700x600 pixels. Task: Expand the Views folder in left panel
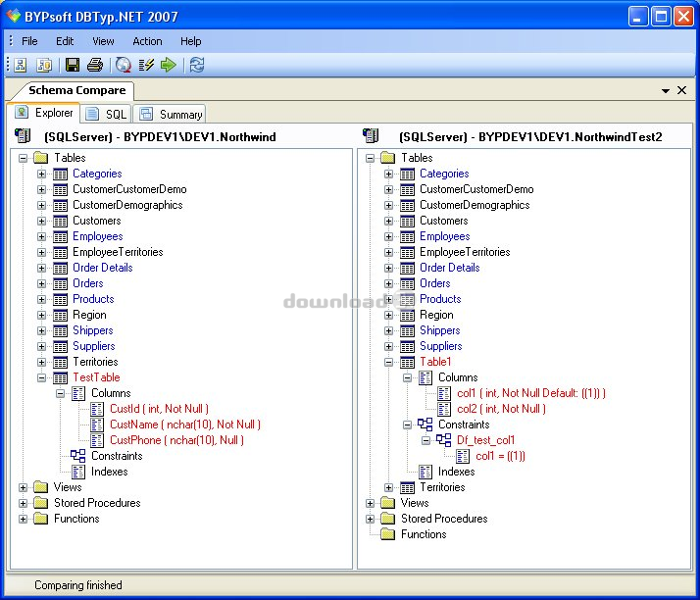coord(24,487)
